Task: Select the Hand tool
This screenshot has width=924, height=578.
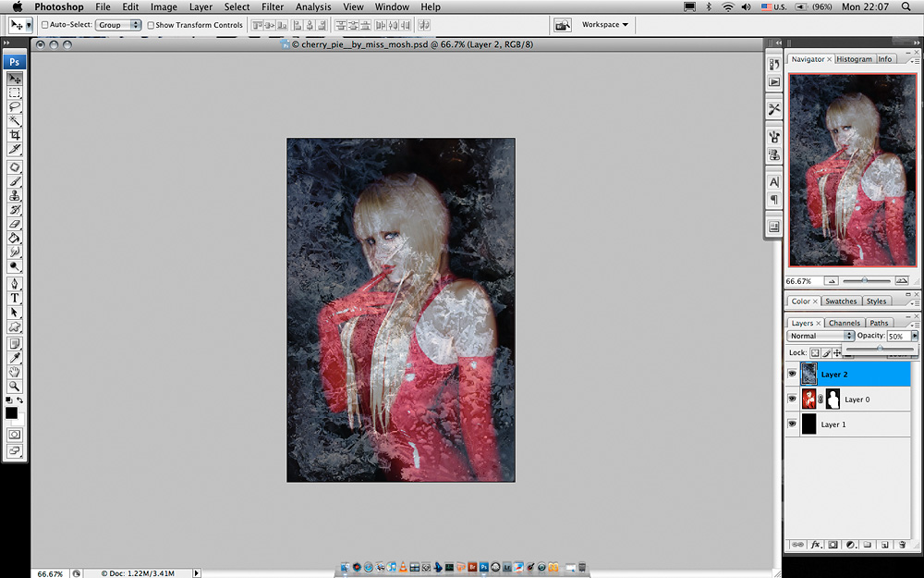Action: tap(15, 372)
